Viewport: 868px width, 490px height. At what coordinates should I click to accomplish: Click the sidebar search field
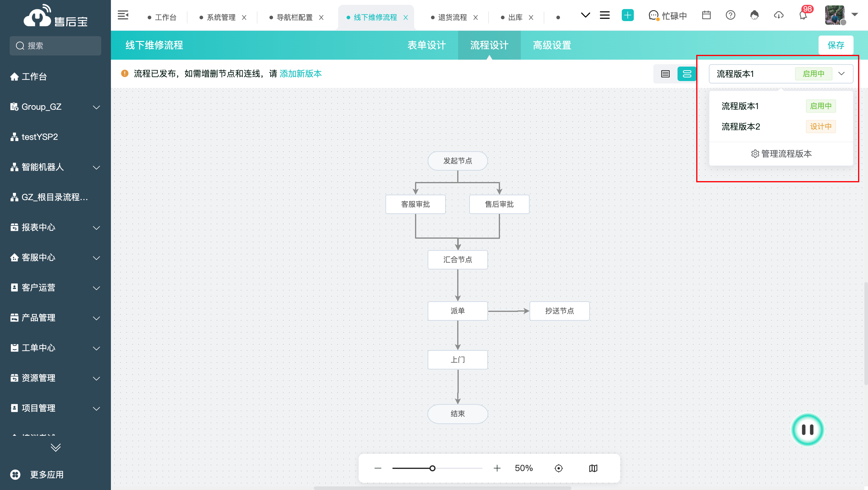[x=55, y=46]
